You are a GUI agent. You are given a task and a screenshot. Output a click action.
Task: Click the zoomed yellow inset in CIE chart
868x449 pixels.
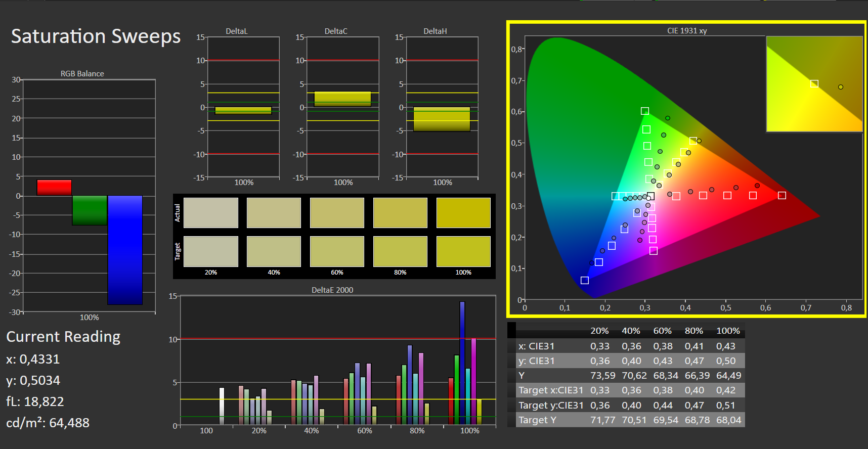point(814,84)
